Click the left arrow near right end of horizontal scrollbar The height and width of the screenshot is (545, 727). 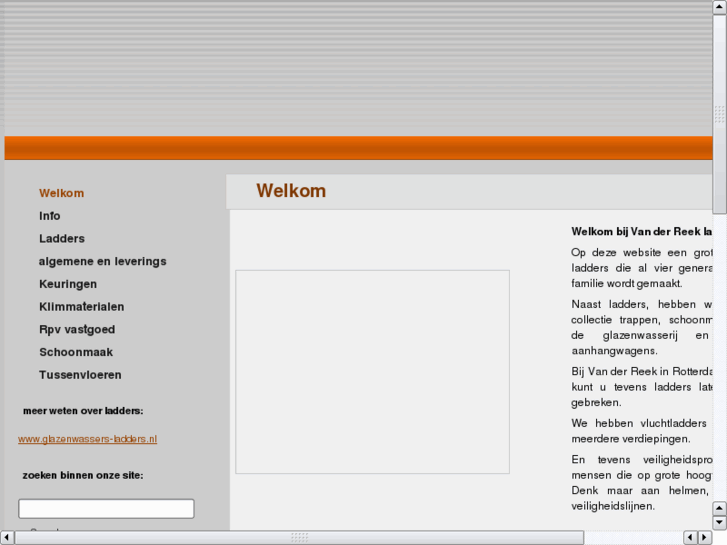coord(690,538)
